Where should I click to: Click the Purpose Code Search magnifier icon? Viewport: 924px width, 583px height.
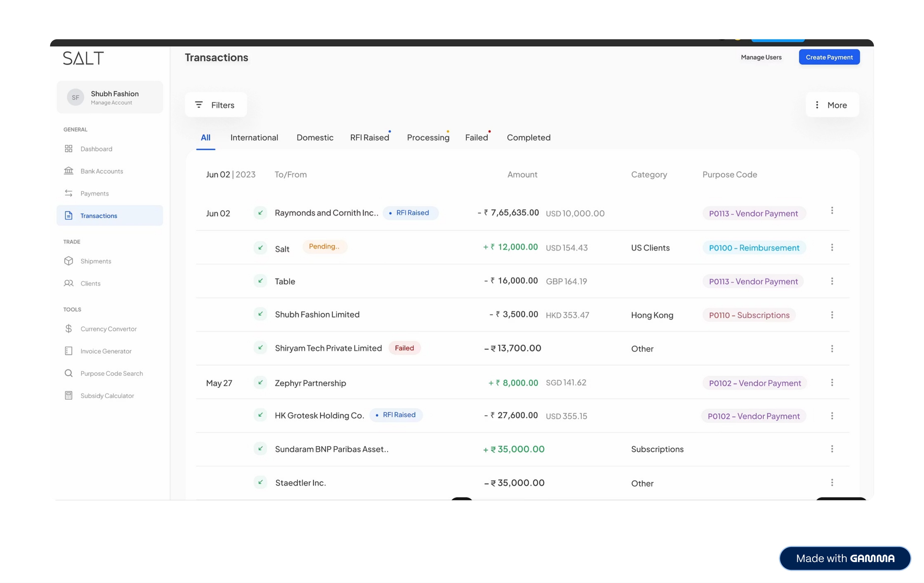68,373
